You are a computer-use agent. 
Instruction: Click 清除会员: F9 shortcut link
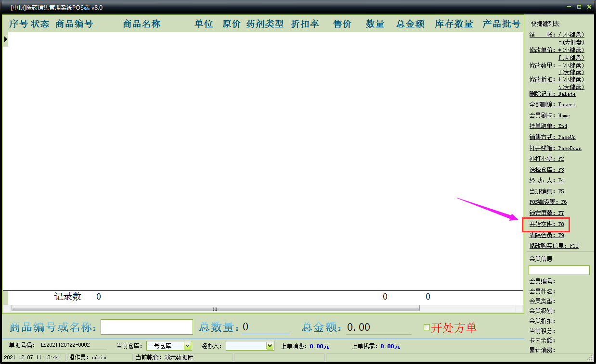[x=546, y=235]
